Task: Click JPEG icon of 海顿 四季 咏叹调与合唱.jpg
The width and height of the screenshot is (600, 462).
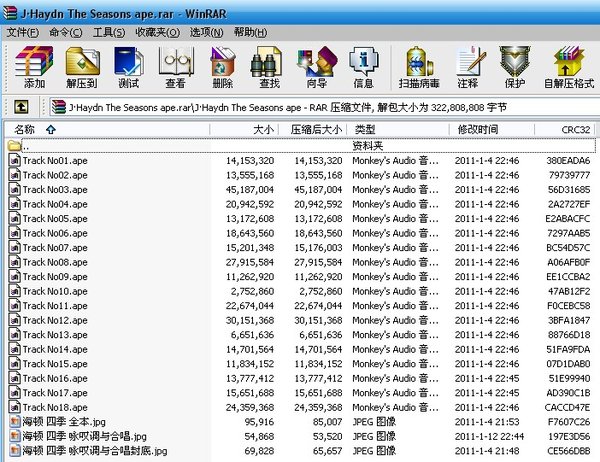Action: coord(15,436)
